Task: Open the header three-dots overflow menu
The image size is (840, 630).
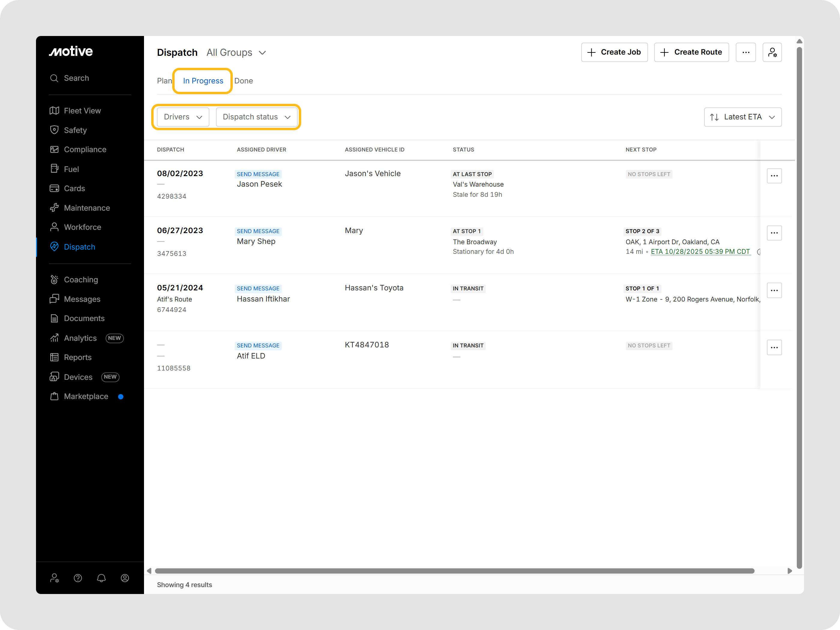Action: 745,52
